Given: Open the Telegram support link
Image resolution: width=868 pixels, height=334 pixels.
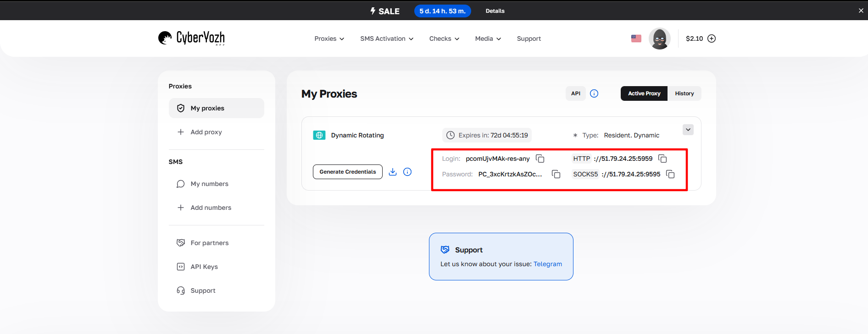Looking at the screenshot, I should click(547, 264).
